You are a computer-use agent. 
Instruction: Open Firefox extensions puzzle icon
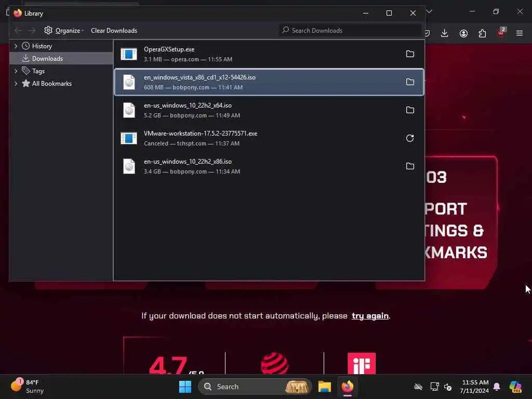[482, 33]
